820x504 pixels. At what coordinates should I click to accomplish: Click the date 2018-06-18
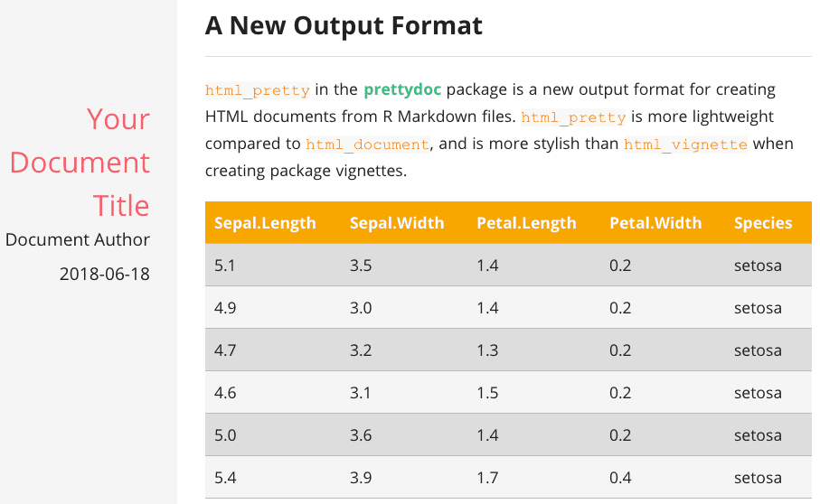pos(105,273)
